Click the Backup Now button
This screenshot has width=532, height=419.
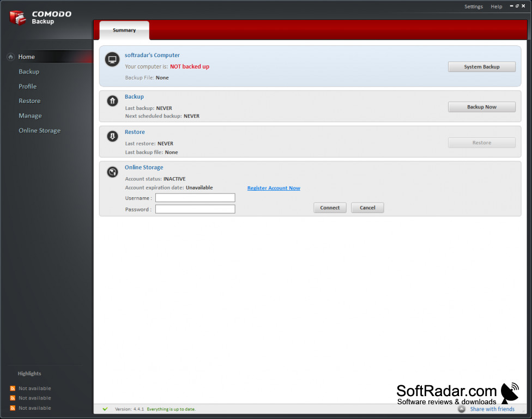pos(482,107)
